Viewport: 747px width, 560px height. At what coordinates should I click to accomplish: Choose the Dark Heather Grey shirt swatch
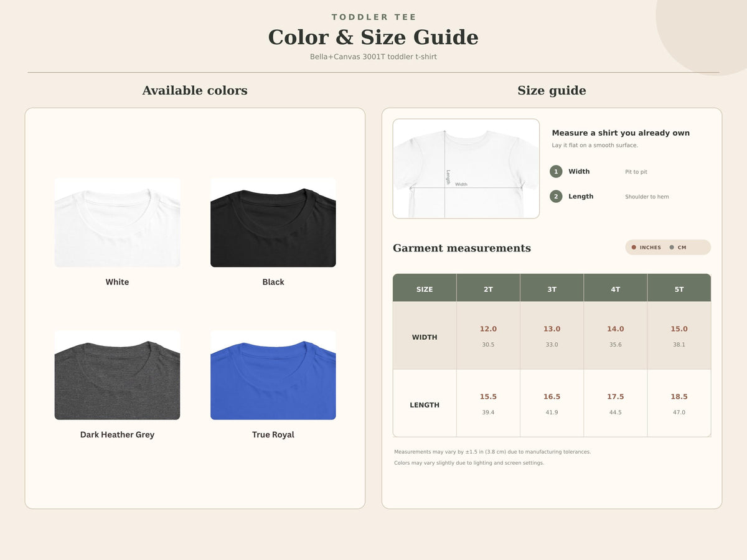pyautogui.click(x=117, y=375)
